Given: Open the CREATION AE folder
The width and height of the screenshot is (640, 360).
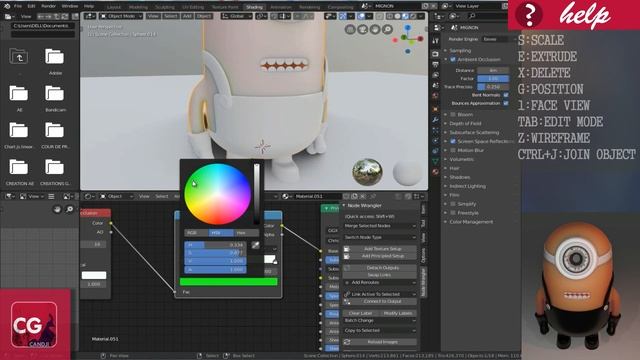Looking at the screenshot, I should point(19,167).
